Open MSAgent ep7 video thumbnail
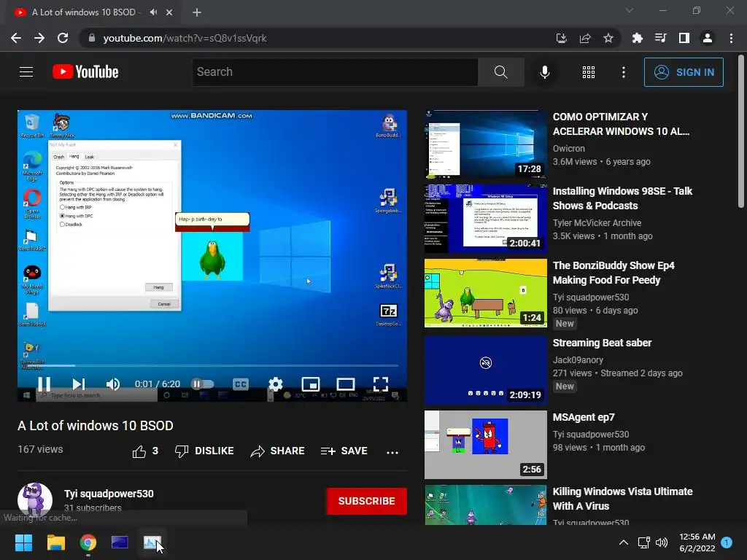This screenshot has width=747, height=560. click(485, 445)
